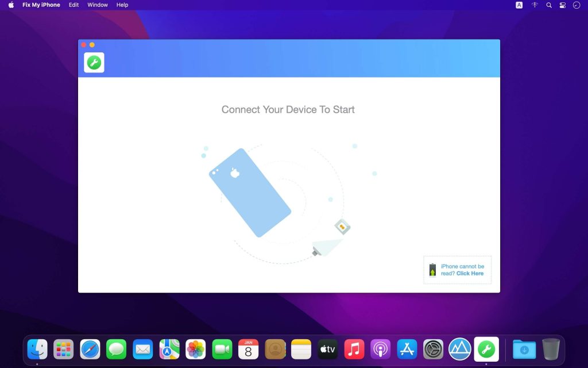Open FaceTime from the Dock

pos(222,349)
